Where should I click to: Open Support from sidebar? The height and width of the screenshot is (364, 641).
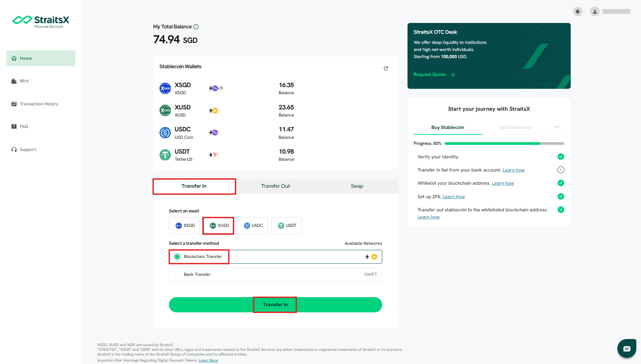pos(41,150)
